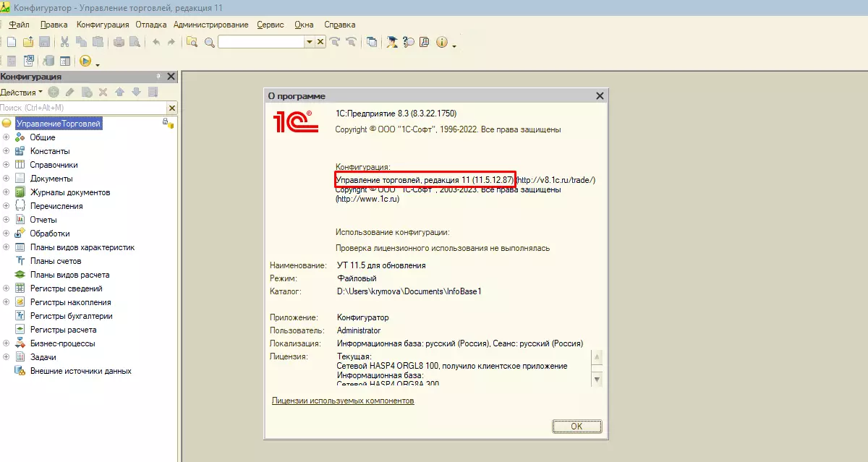Open the Файл menu
Viewport: 868px width, 462px height.
[x=20, y=24]
